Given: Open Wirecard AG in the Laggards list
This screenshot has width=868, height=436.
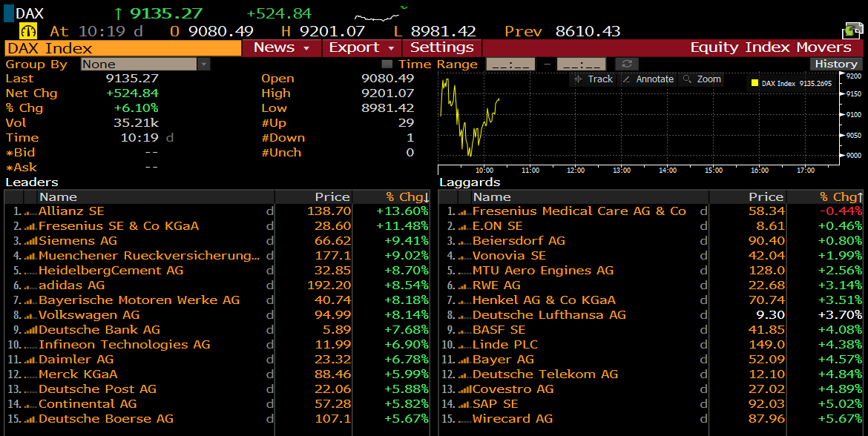Looking at the screenshot, I should (x=513, y=419).
